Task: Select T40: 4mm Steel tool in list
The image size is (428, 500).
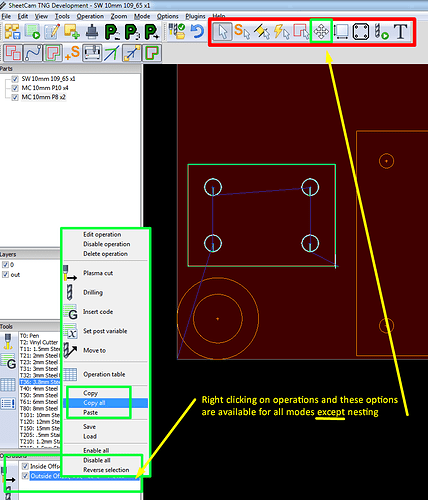Action: tap(39, 388)
